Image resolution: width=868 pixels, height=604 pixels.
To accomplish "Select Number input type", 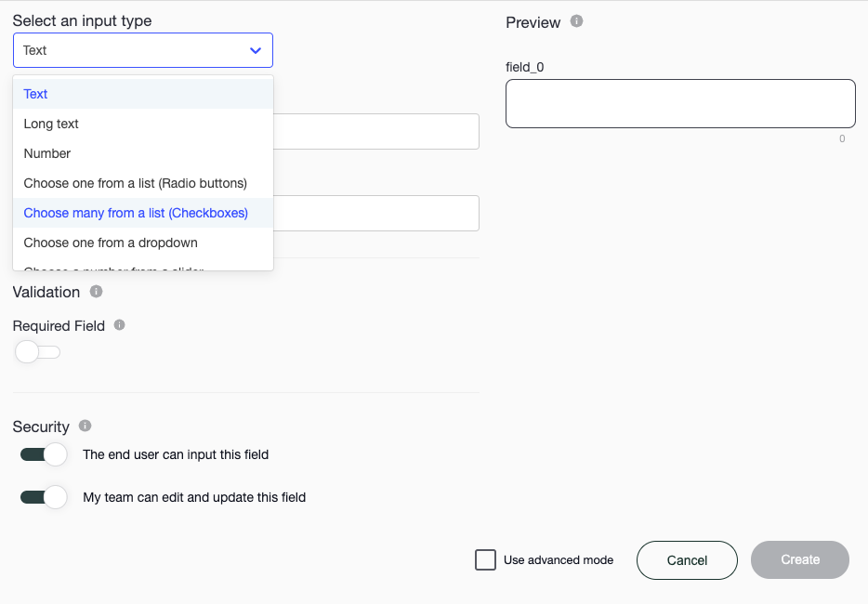I will coord(143,154).
